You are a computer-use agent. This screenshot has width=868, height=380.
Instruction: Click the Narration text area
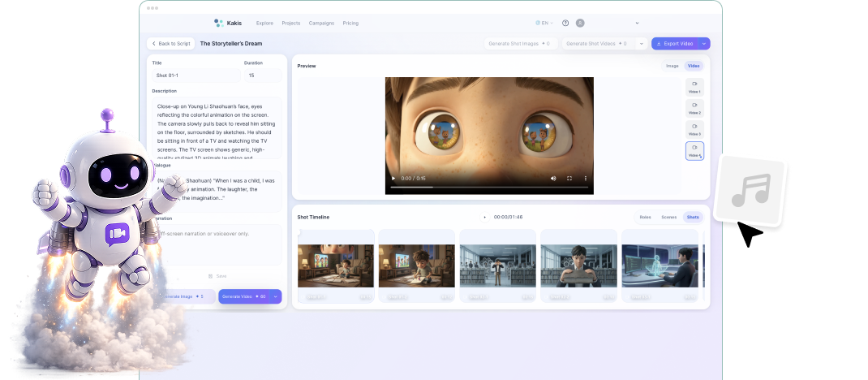(x=217, y=244)
